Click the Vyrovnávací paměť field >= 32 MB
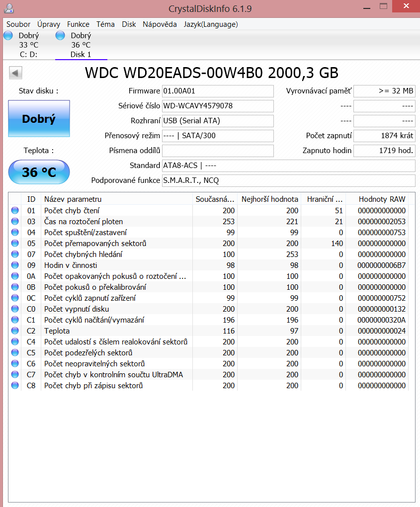The width and height of the screenshot is (420, 507). pyautogui.click(x=384, y=91)
